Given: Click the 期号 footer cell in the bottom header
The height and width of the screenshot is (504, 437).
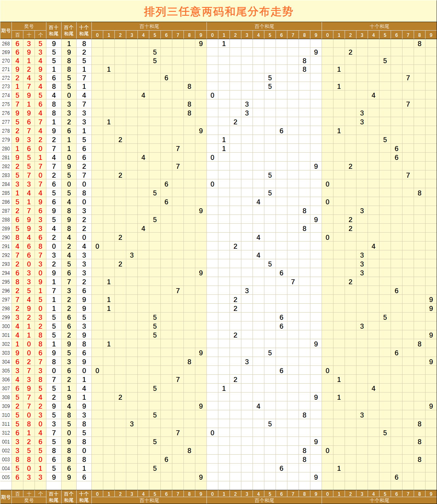Looking at the screenshot, I should click(6, 497).
